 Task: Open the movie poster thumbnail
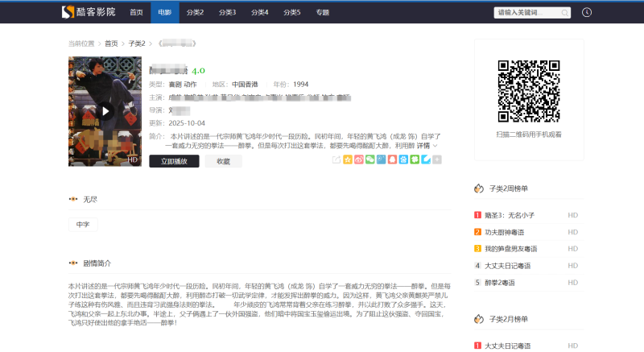(105, 111)
